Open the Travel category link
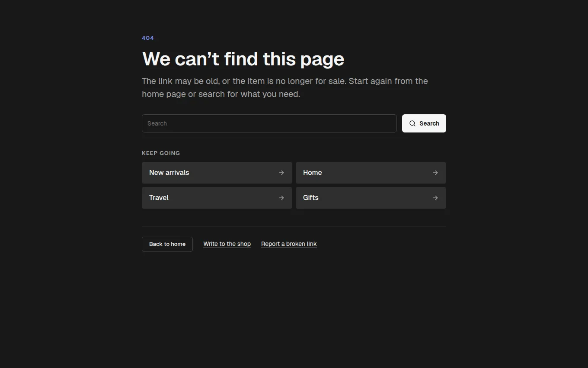 click(x=217, y=198)
